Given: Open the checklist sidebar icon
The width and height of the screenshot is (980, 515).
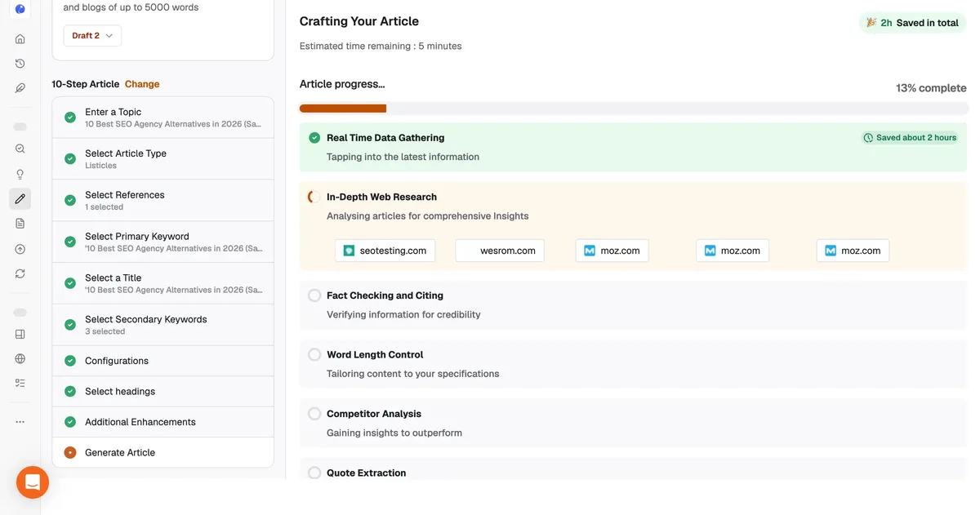Looking at the screenshot, I should pyautogui.click(x=20, y=383).
